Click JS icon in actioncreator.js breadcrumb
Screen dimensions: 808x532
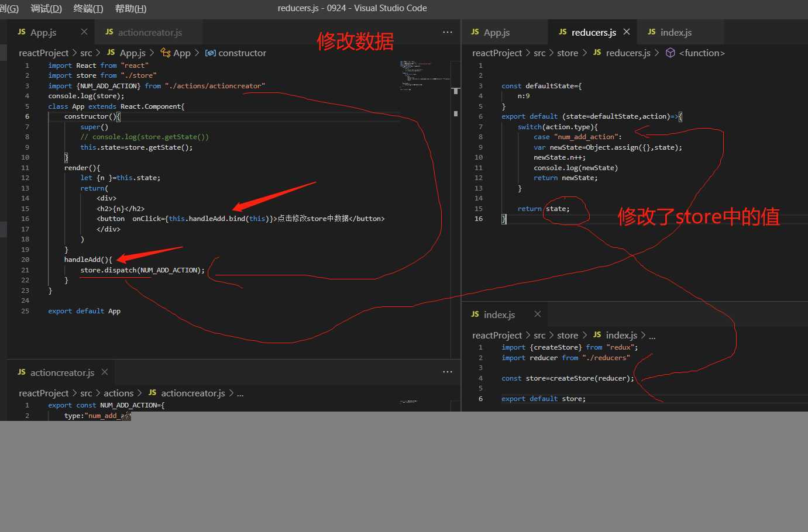tap(153, 393)
